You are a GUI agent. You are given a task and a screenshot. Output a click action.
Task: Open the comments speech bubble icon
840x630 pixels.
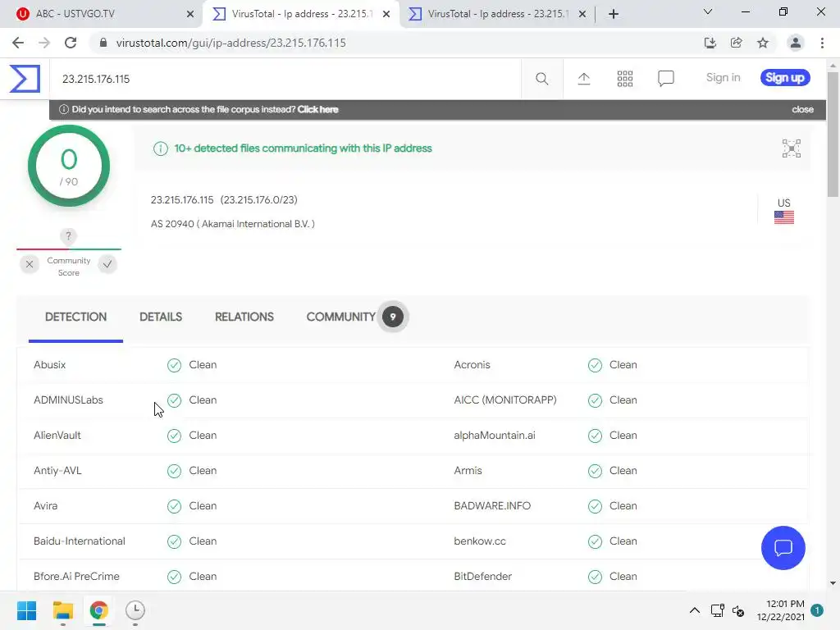pos(665,79)
